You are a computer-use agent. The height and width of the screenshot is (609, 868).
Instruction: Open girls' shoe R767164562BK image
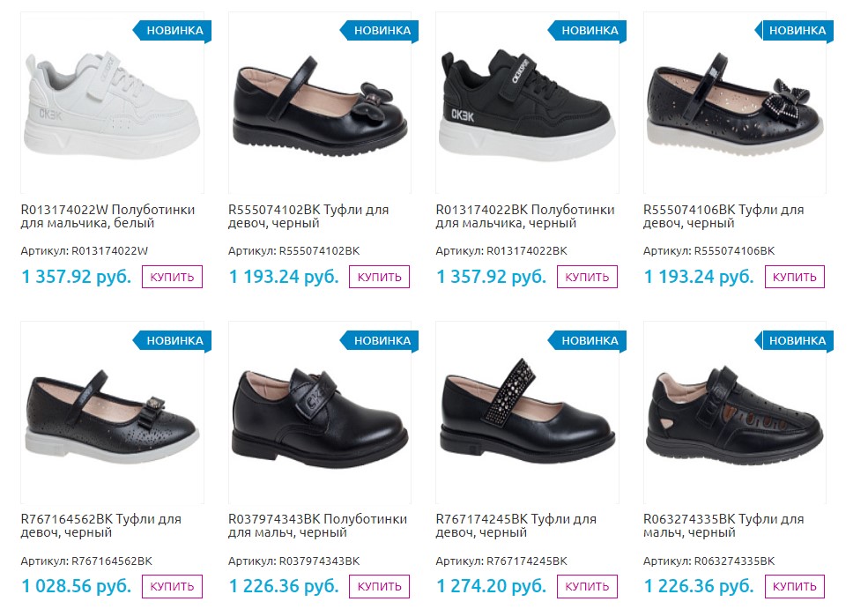112,414
